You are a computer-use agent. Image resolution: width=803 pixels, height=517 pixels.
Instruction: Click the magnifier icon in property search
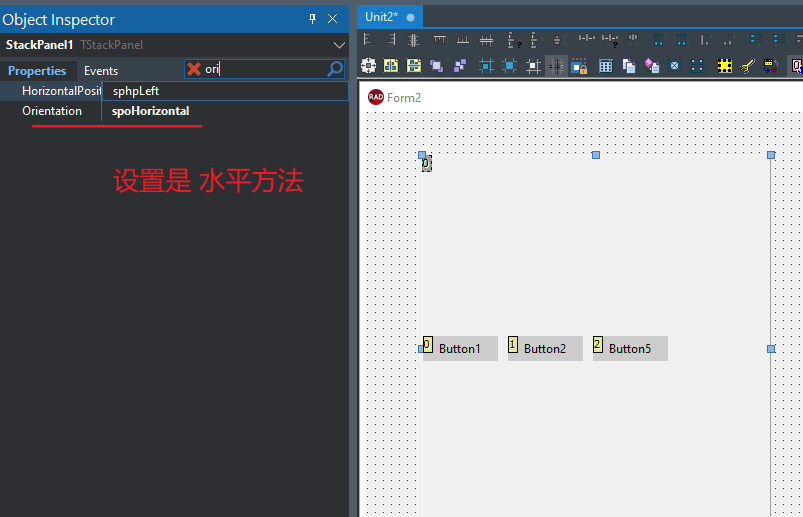(335, 69)
